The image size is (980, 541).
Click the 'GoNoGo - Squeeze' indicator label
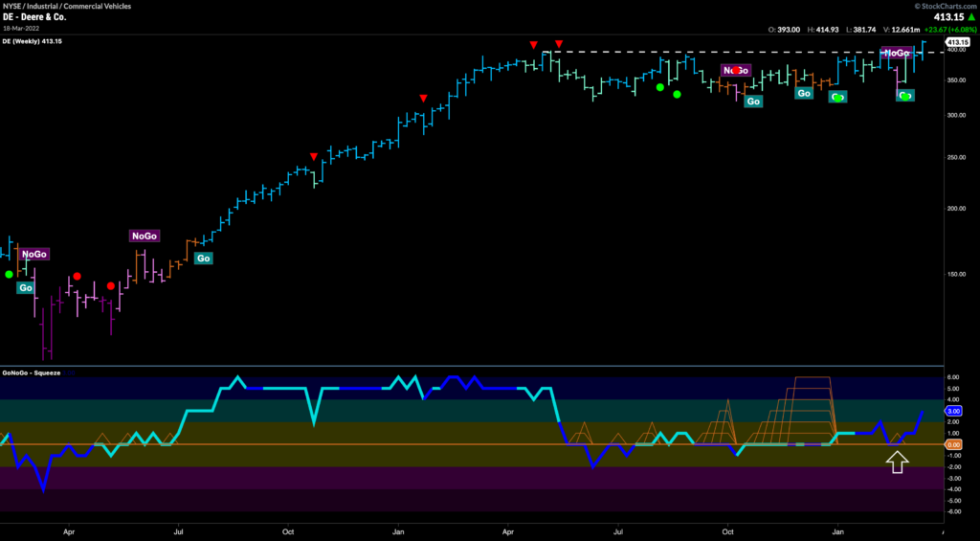coord(32,372)
